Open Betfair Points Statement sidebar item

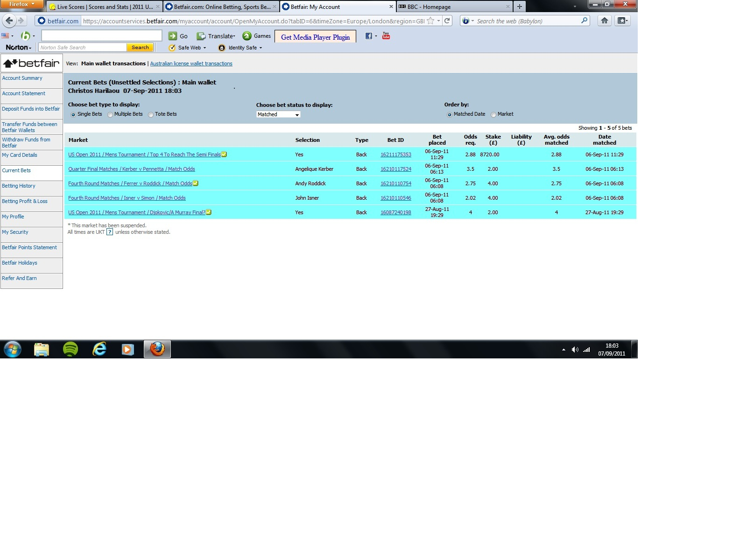[x=29, y=247]
